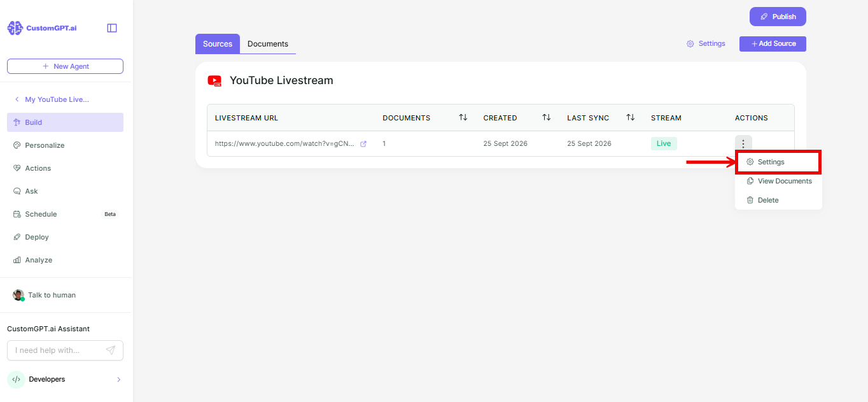Image resolution: width=868 pixels, height=402 pixels.
Task: Open the three-dot actions menu
Action: pyautogui.click(x=743, y=144)
